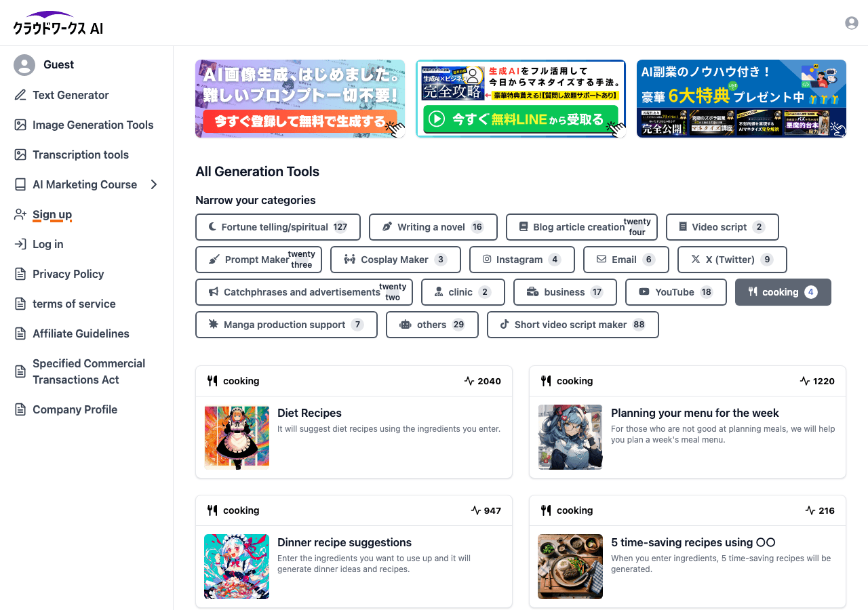Click the document icon beside Company Profile
This screenshot has width=868, height=610.
20,409
